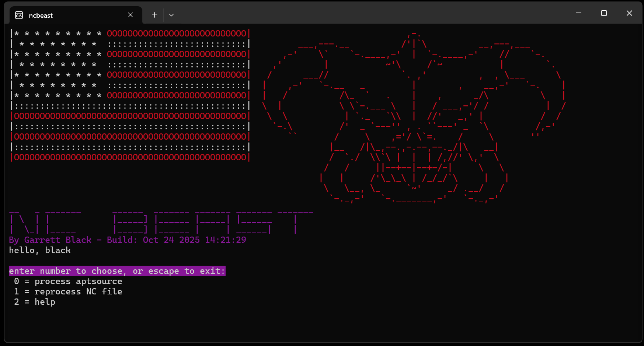Click the "0 = process aptsource" menu line

click(x=68, y=282)
